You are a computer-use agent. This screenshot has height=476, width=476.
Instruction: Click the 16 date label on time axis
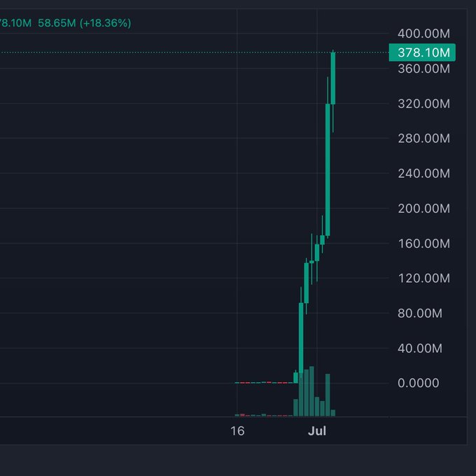coord(237,431)
